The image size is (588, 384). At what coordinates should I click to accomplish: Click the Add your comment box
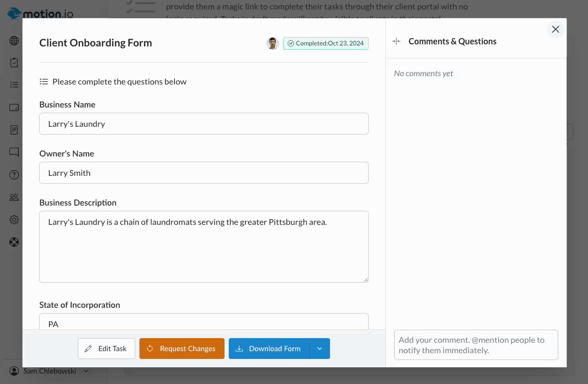pos(476,345)
